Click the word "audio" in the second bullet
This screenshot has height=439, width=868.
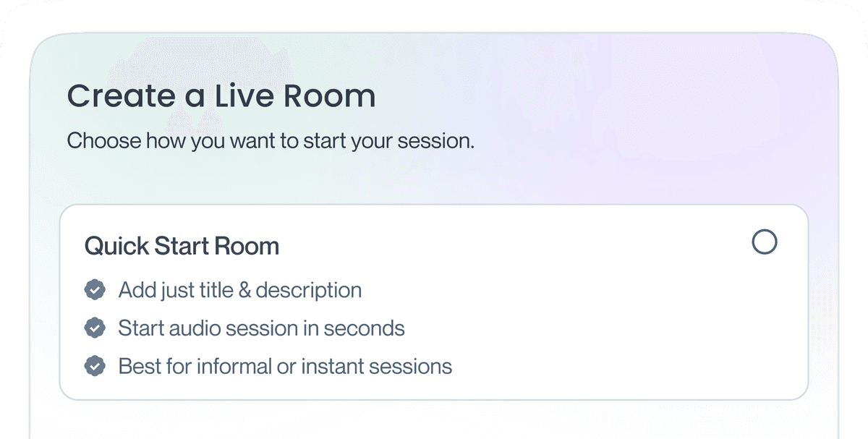point(195,328)
